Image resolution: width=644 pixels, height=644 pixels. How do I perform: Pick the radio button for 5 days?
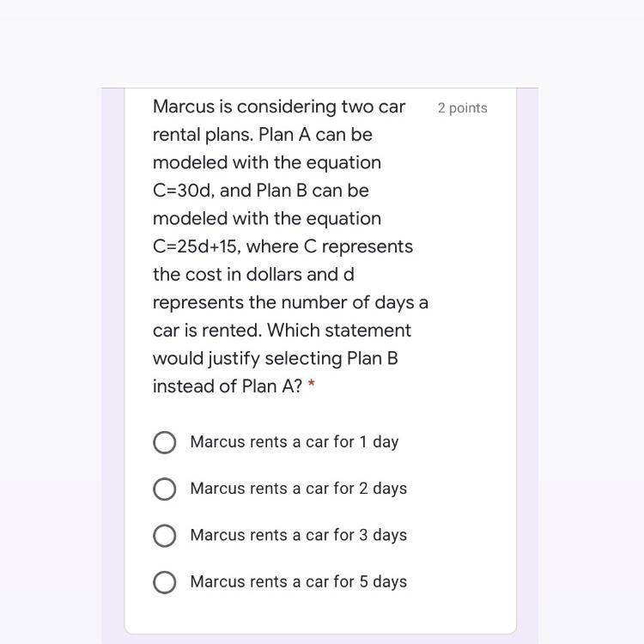[x=165, y=582]
